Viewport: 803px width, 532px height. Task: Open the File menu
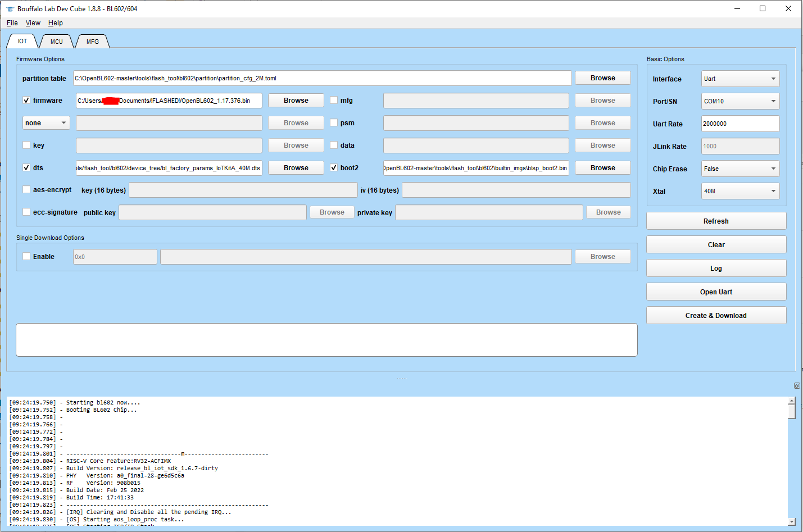12,23
